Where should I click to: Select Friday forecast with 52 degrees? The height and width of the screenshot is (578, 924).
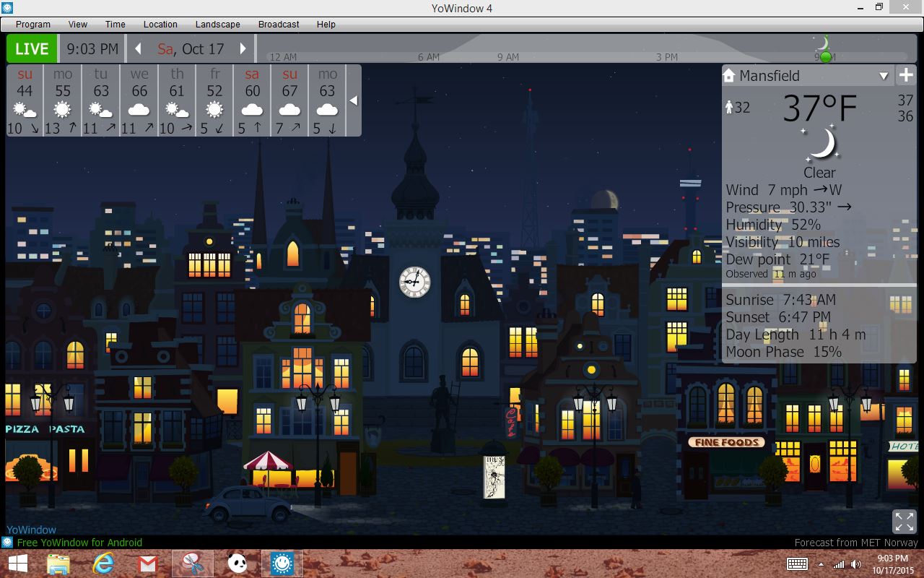[x=214, y=100]
